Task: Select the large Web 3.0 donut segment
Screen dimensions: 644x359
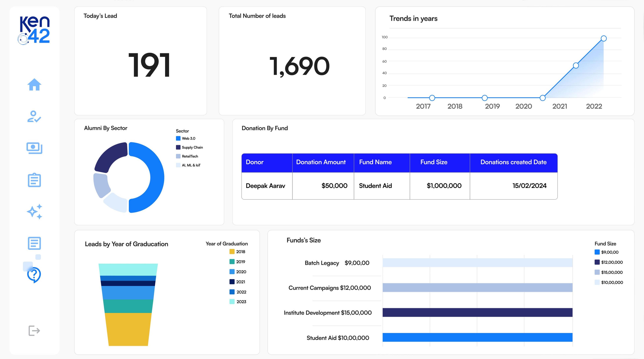Action: [x=157, y=177]
